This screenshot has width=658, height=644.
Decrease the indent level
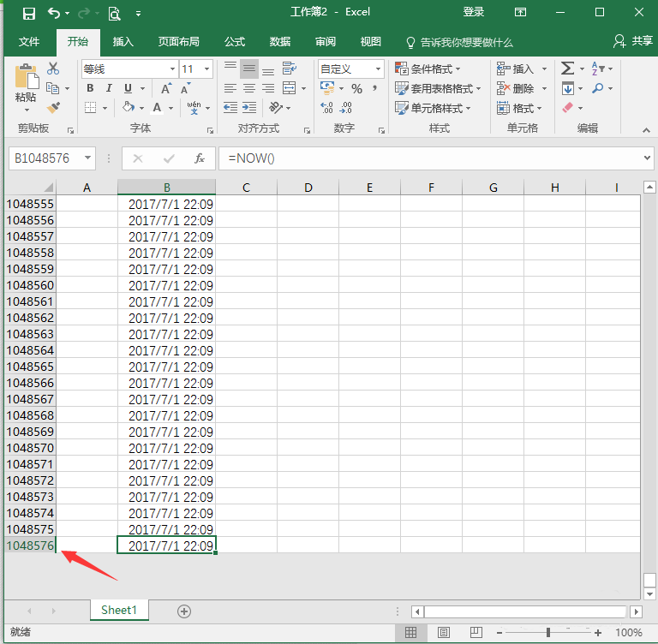click(230, 107)
